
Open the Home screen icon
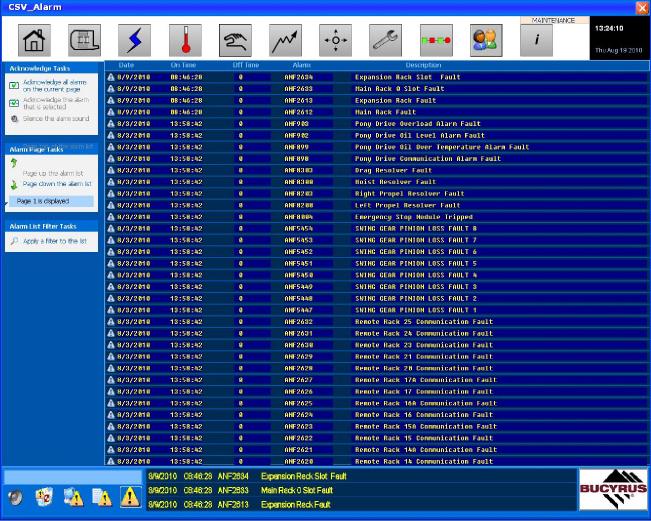34,40
